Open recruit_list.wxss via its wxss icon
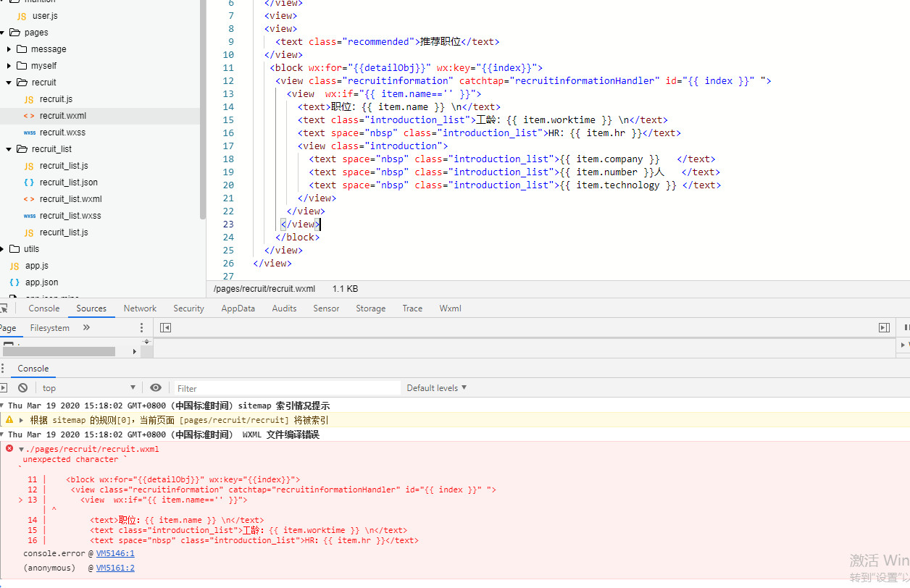This screenshot has height=588, width=910. (x=29, y=216)
